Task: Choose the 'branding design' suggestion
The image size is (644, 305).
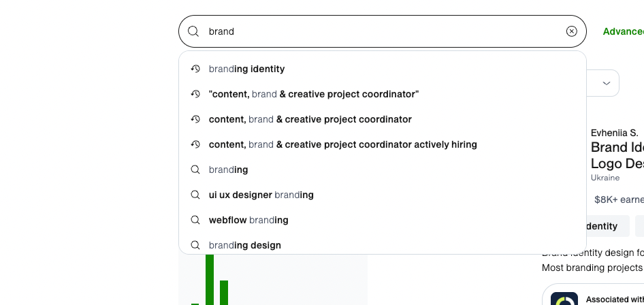Action: [x=383, y=245]
